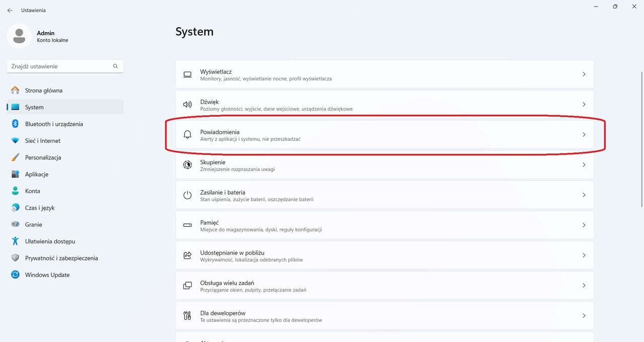Open the Aplikacje settings section
Image resolution: width=644 pixels, height=342 pixels.
pyautogui.click(x=37, y=174)
